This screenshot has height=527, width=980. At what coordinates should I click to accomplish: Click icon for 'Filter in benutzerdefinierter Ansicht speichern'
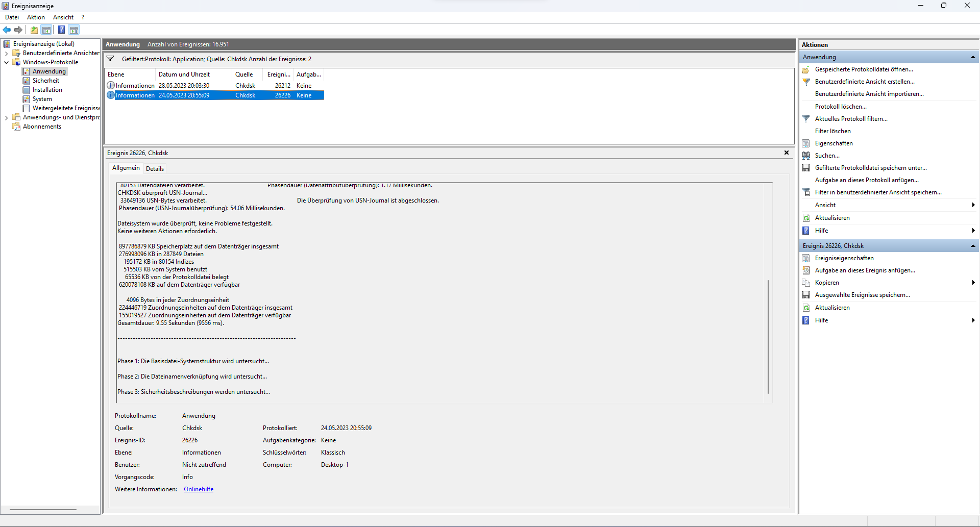(806, 192)
